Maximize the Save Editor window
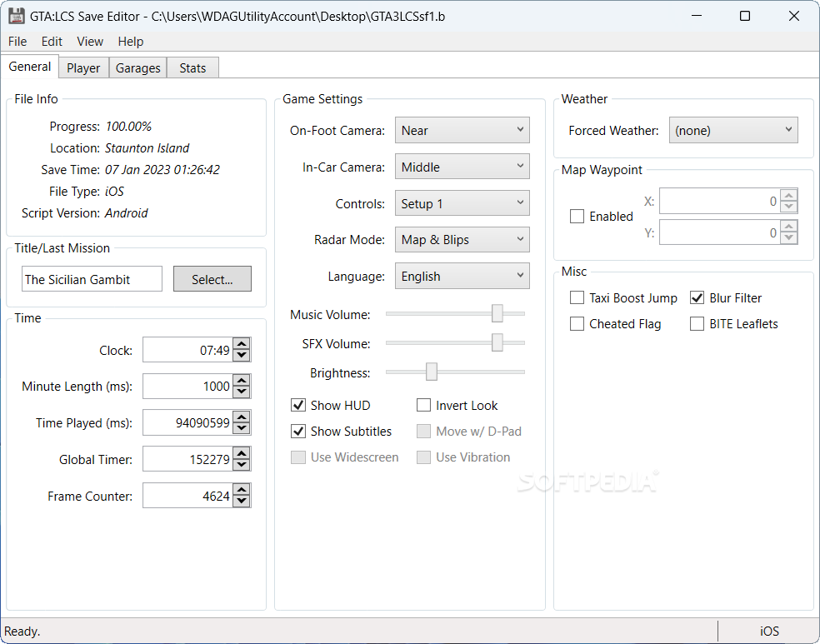 pyautogui.click(x=745, y=16)
